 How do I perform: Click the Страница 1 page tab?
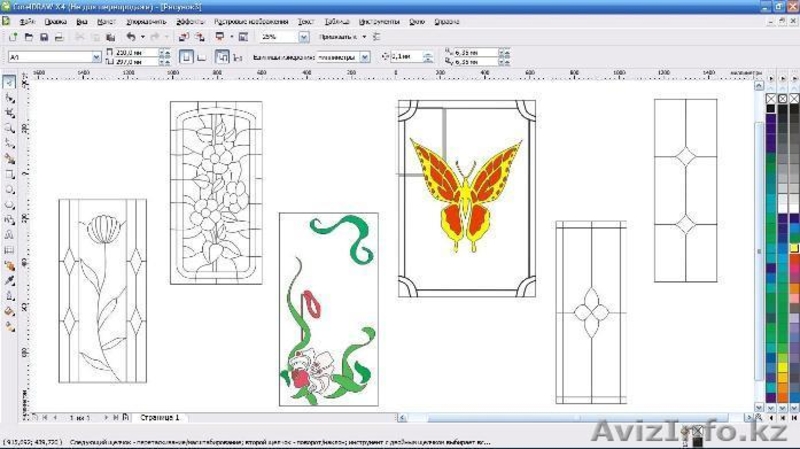pos(159,416)
